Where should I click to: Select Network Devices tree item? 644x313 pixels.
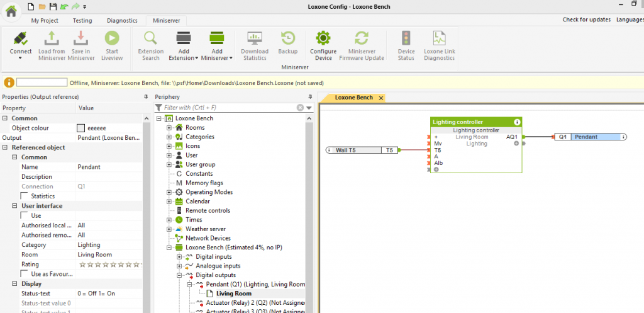(208, 238)
